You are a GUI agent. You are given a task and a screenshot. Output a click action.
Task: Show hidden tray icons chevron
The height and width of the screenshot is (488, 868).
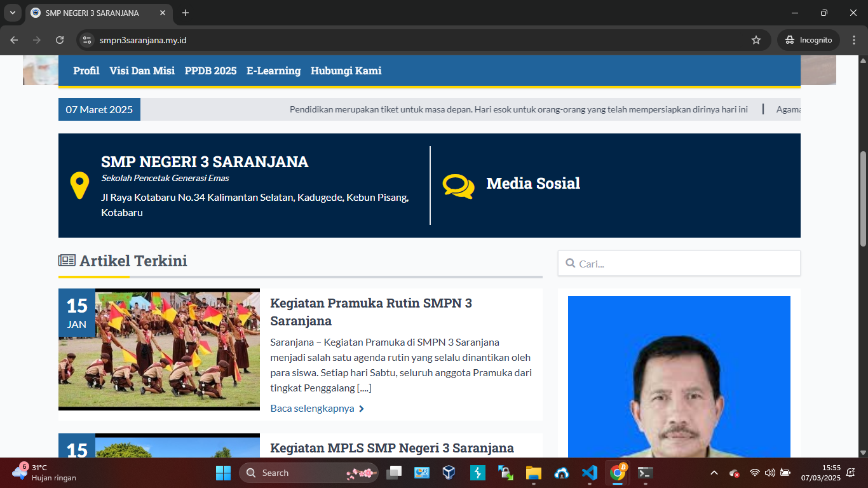714,473
